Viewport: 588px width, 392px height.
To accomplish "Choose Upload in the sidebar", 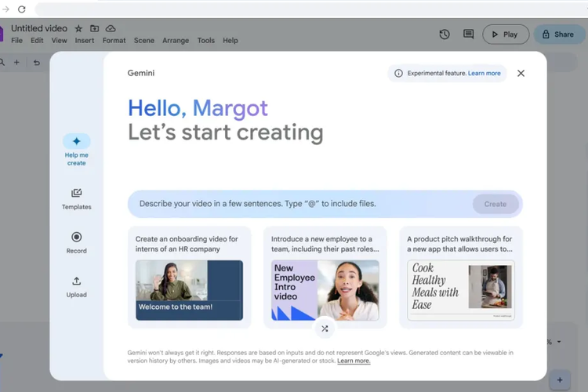I will tap(77, 288).
